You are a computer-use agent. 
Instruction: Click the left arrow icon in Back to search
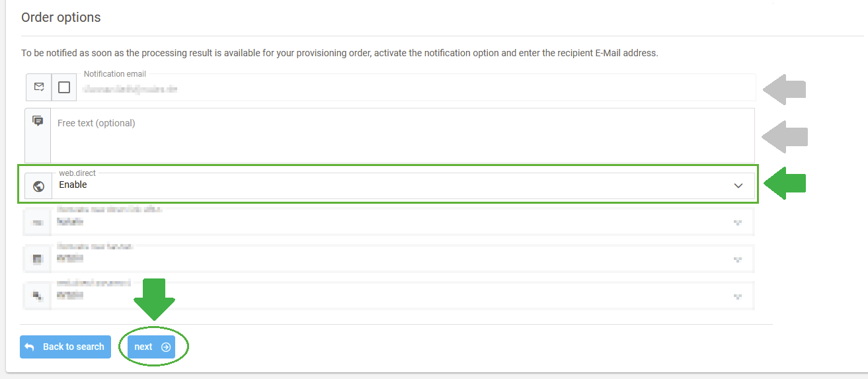[x=29, y=347]
